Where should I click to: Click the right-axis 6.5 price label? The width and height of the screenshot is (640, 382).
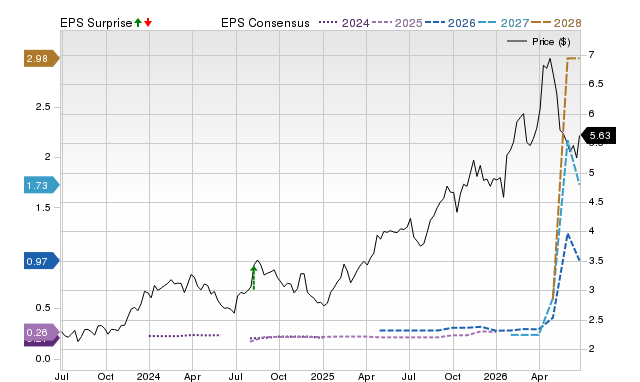click(x=596, y=84)
